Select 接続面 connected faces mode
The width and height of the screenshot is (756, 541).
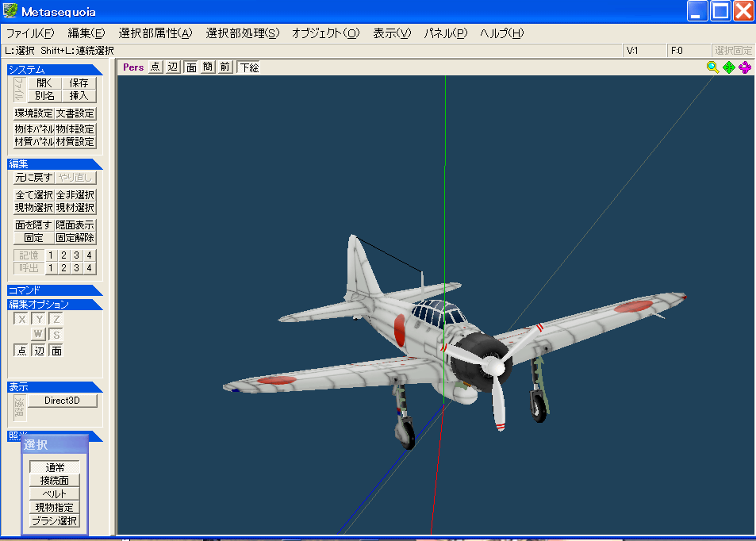tap(55, 481)
